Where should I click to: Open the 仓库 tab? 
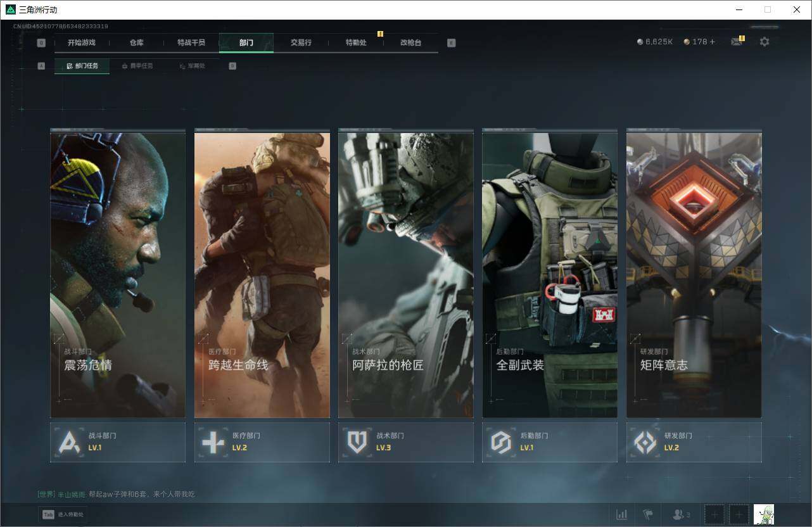tap(137, 43)
